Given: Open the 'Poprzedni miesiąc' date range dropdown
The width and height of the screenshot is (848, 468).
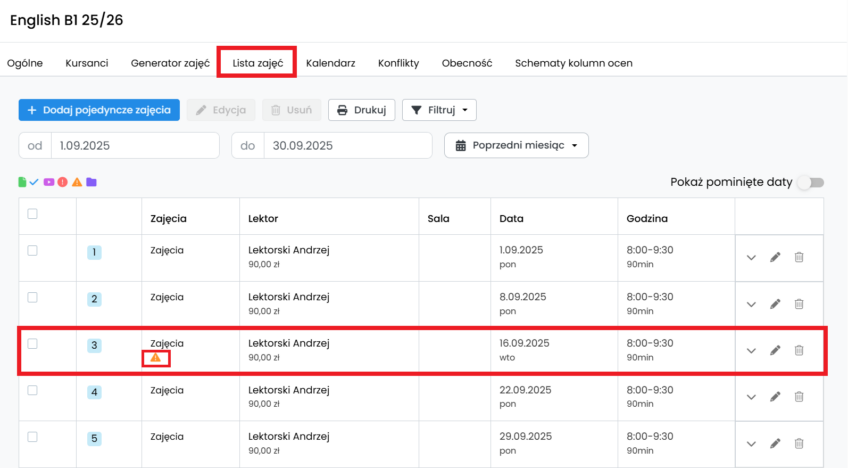Looking at the screenshot, I should click(x=516, y=145).
